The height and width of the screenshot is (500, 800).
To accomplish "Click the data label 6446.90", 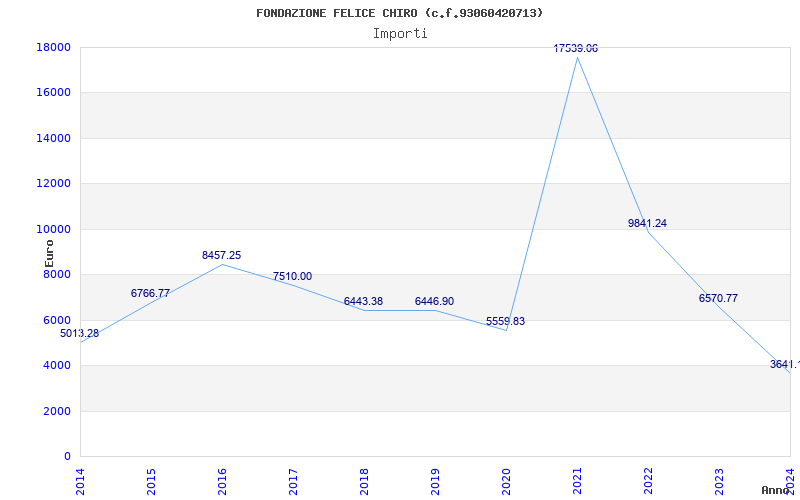I will [434, 302].
